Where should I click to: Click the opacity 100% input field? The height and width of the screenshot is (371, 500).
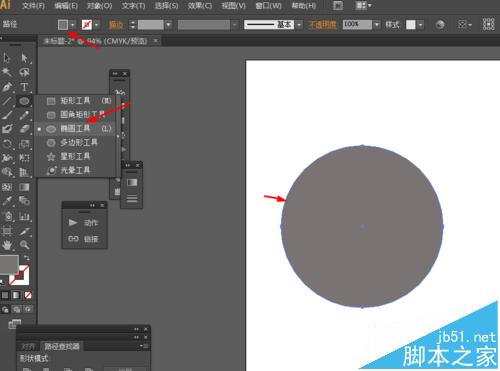pos(357,25)
